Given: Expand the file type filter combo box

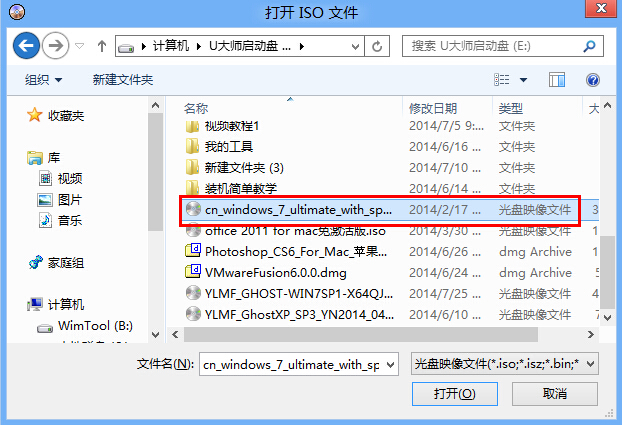Looking at the screenshot, I should pyautogui.click(x=505, y=363).
